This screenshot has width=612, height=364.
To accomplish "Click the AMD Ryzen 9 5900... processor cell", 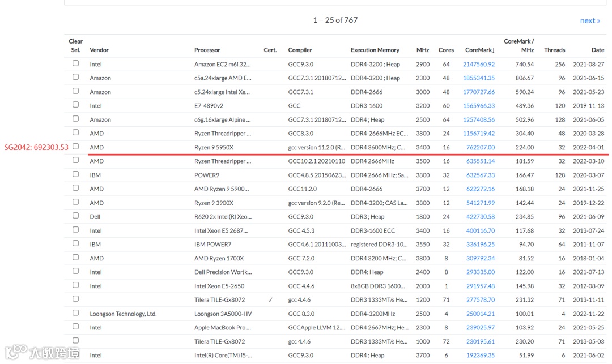I will tap(222, 189).
